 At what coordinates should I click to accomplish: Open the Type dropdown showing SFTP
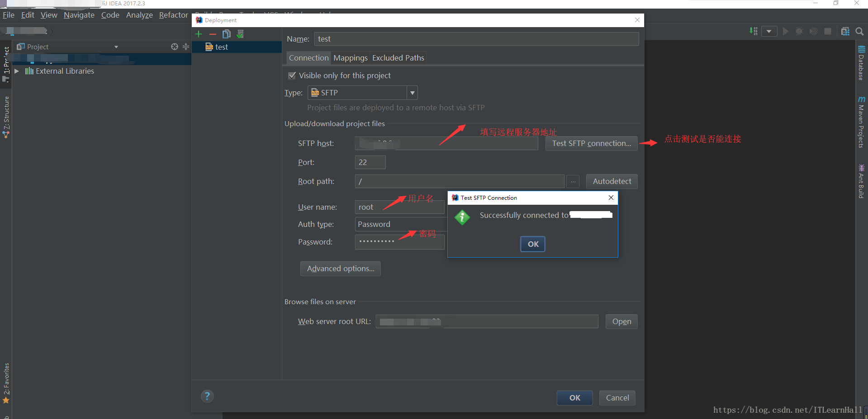362,93
